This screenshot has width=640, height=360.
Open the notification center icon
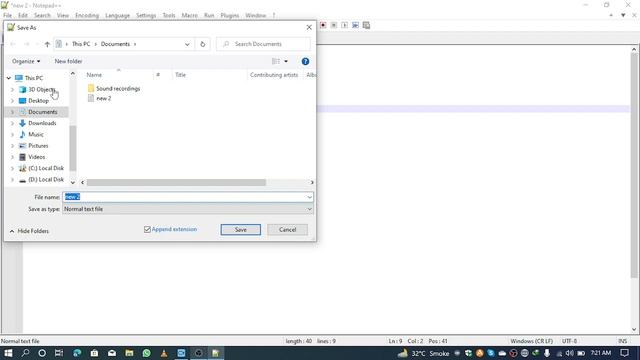(624, 353)
